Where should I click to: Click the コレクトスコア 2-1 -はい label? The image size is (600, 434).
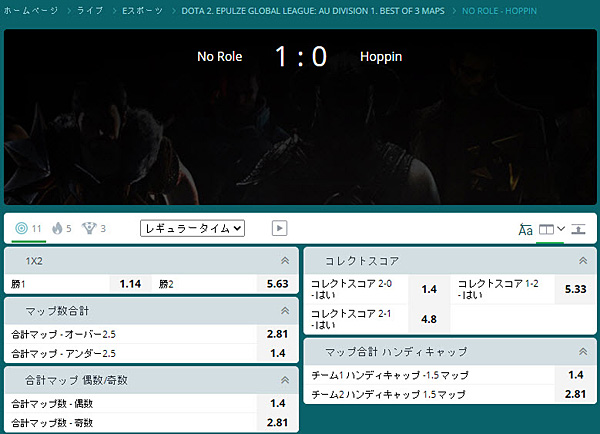tap(351, 319)
